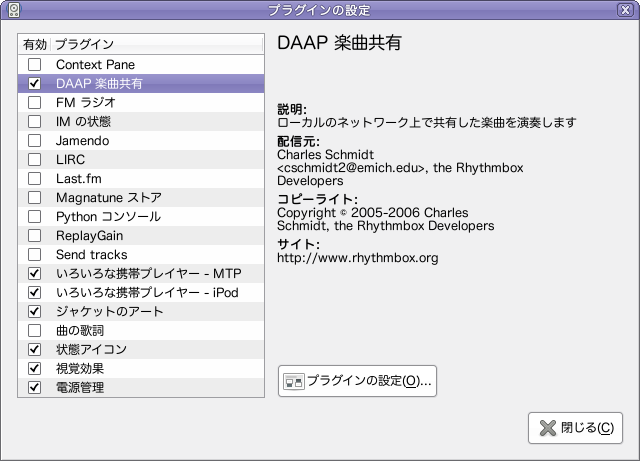Click the icon on the プラグインの設定 button
The height and width of the screenshot is (461, 640).
(294, 381)
